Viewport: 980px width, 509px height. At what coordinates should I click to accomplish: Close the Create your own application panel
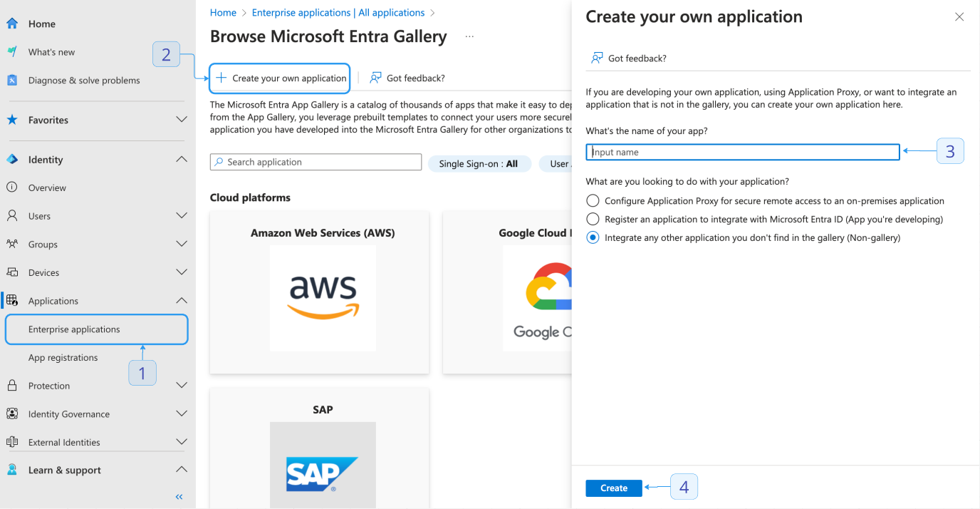[x=959, y=17]
